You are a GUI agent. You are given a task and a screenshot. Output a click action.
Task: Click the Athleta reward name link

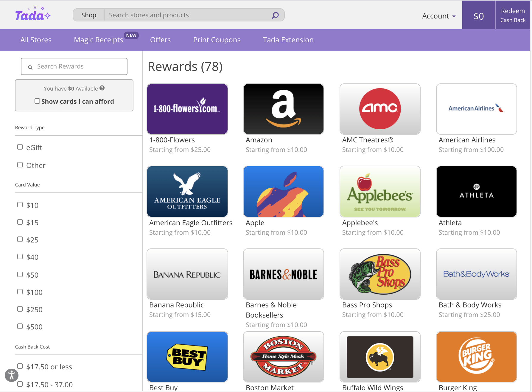click(x=450, y=223)
